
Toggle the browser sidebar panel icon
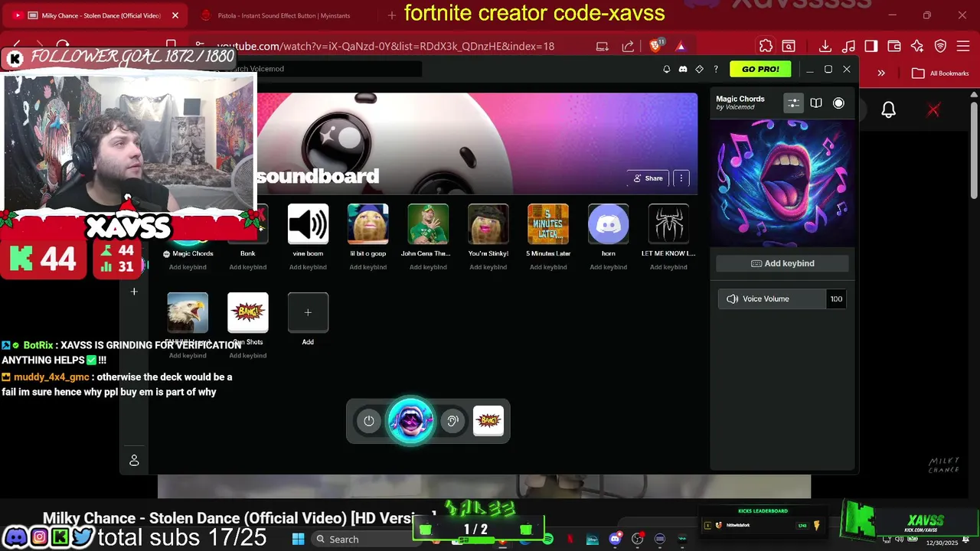click(871, 46)
